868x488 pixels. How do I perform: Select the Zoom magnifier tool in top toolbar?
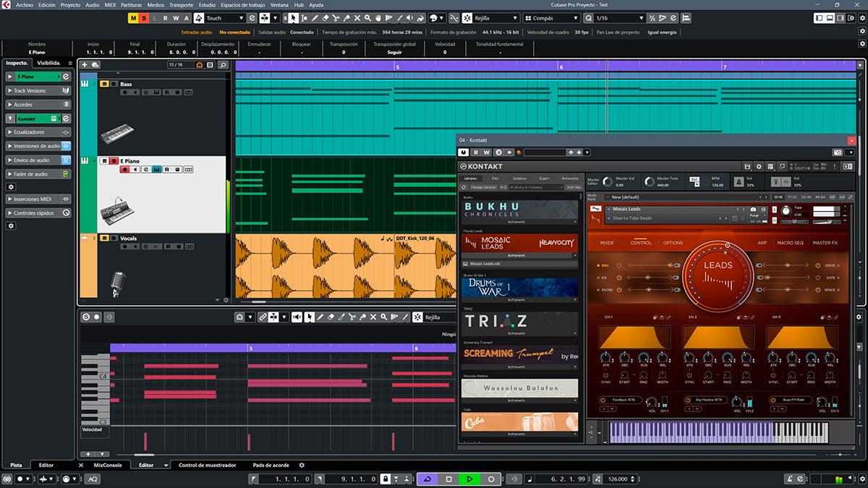[x=368, y=17]
